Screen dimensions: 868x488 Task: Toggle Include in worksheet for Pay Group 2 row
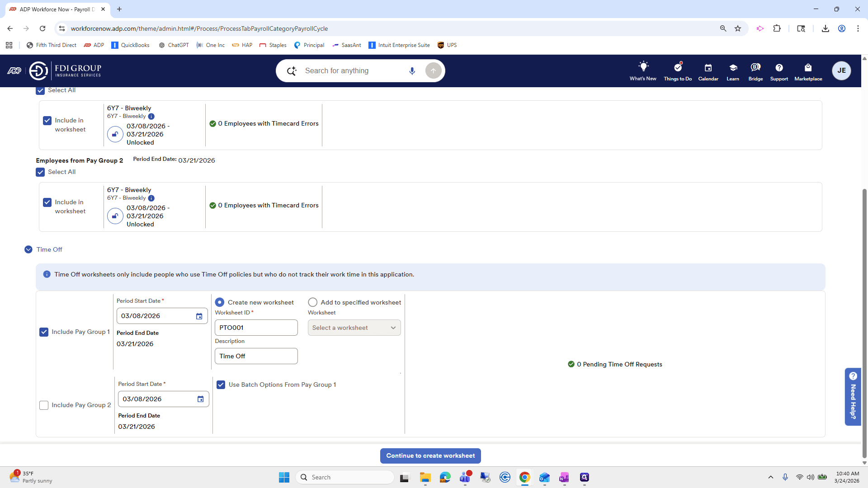click(47, 202)
